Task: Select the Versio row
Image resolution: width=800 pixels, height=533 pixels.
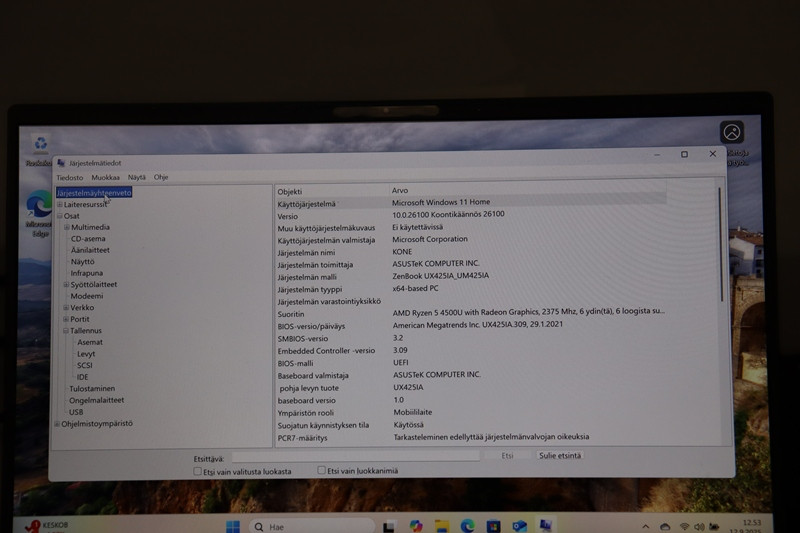Action: point(471,215)
